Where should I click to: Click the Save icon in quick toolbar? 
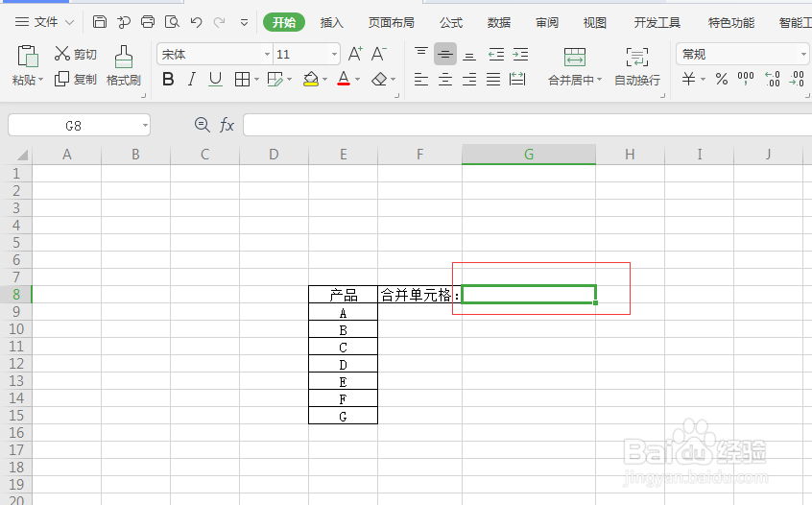(100, 22)
